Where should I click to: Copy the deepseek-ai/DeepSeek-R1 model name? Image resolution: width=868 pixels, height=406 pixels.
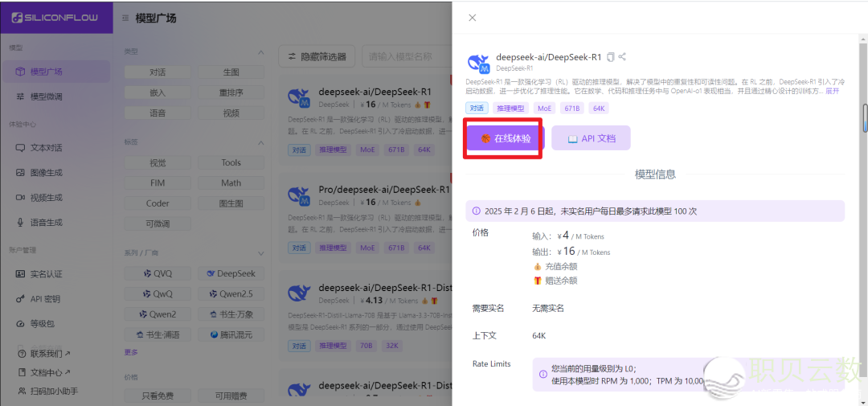611,56
